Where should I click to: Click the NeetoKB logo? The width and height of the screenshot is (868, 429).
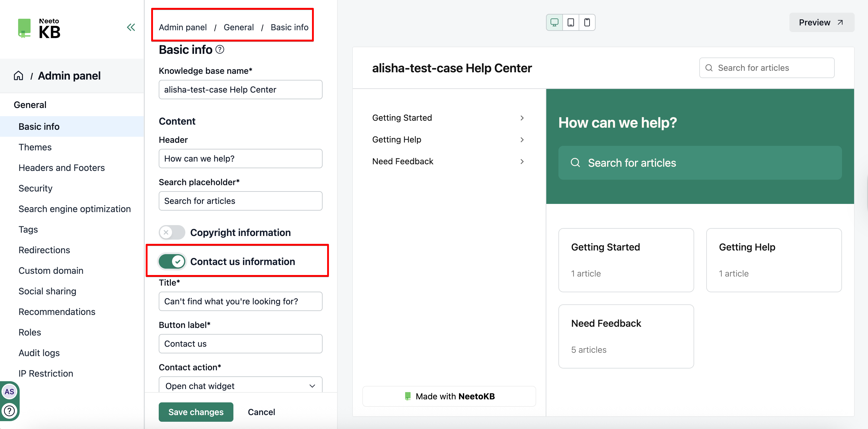(39, 28)
